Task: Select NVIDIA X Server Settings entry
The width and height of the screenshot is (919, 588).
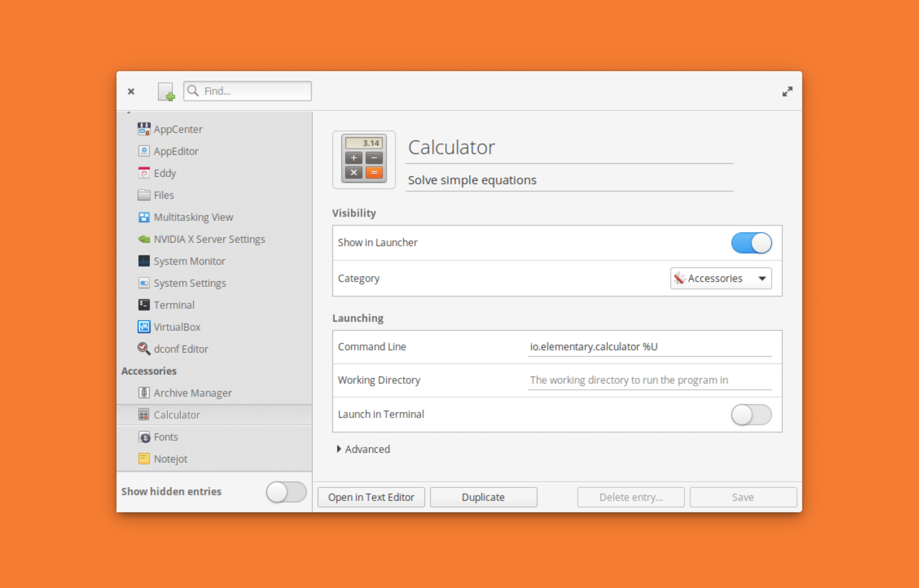Action: tap(214, 239)
